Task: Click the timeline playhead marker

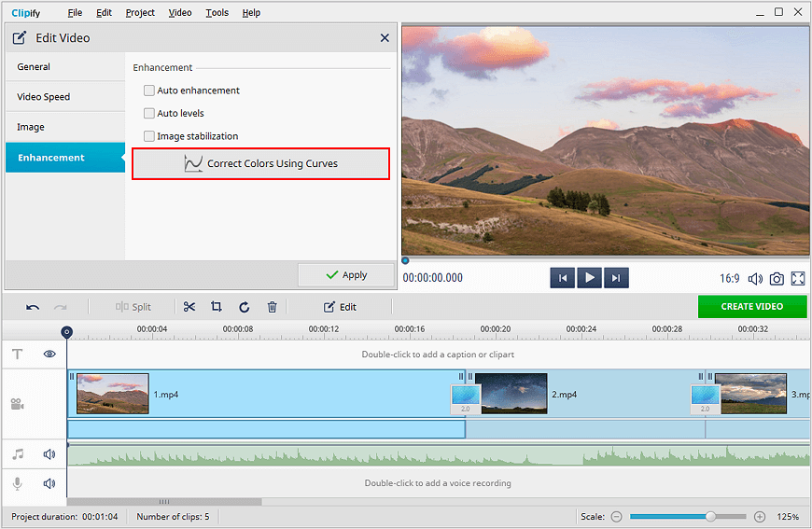Action: pyautogui.click(x=67, y=332)
